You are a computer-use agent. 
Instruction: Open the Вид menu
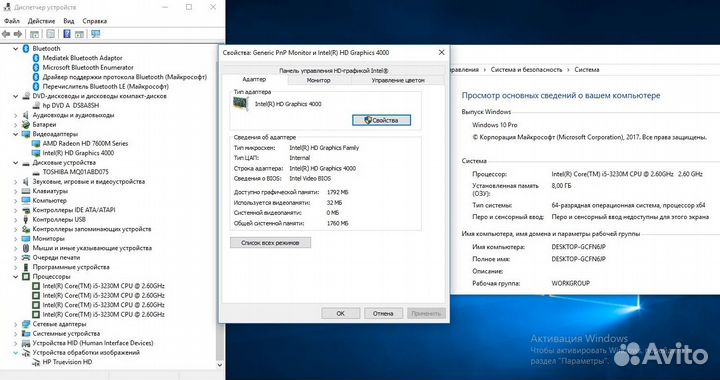pyautogui.click(x=69, y=21)
